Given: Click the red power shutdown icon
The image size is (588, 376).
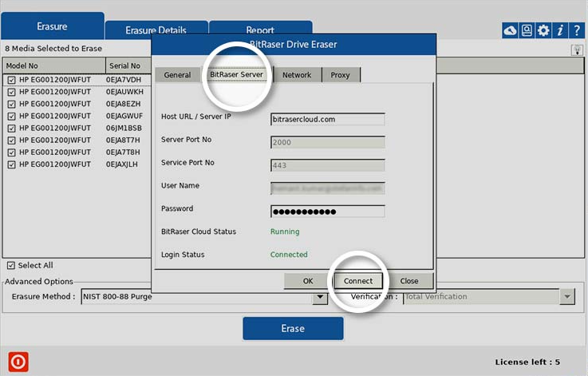Looking at the screenshot, I should click(18, 362).
